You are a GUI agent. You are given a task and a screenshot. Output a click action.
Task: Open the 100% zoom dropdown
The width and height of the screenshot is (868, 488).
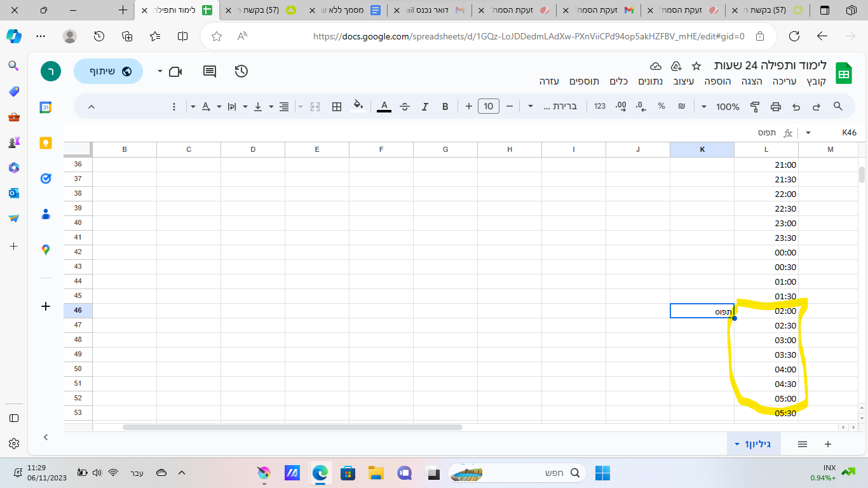pyautogui.click(x=721, y=106)
